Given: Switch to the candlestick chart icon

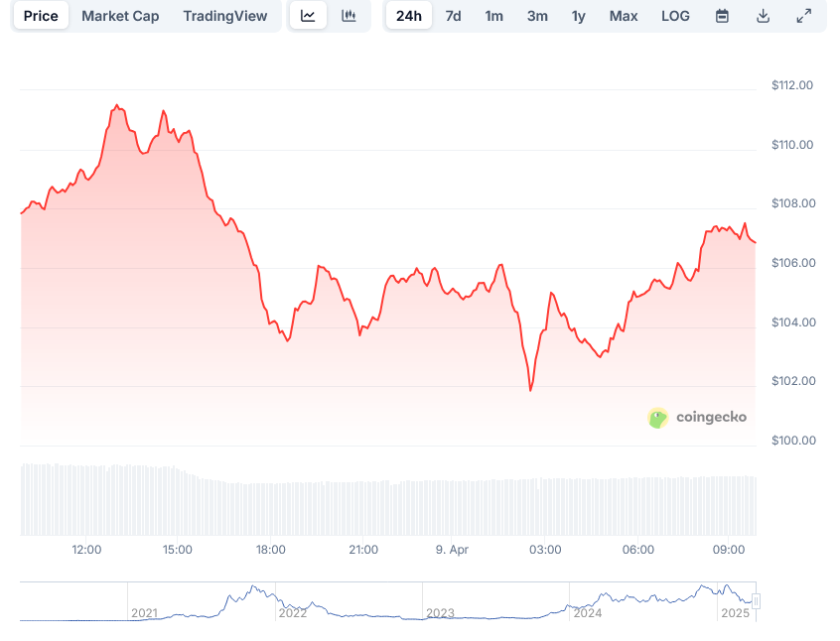Looking at the screenshot, I should 350,16.
